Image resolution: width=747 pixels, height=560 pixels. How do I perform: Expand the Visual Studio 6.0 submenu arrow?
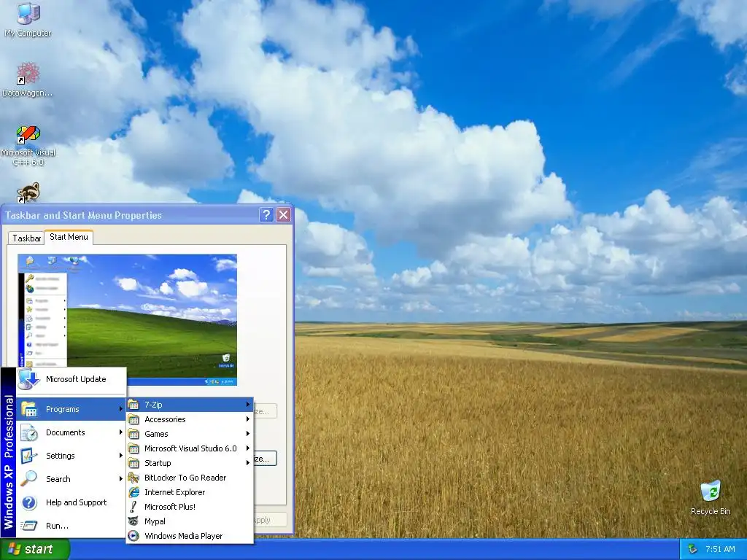pyautogui.click(x=248, y=448)
